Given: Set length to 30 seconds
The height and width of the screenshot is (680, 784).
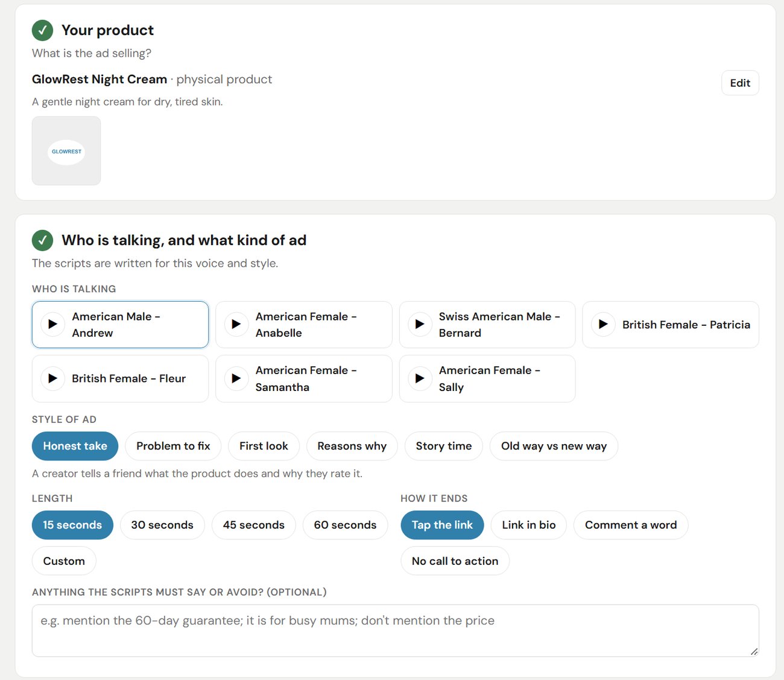Looking at the screenshot, I should coord(162,525).
